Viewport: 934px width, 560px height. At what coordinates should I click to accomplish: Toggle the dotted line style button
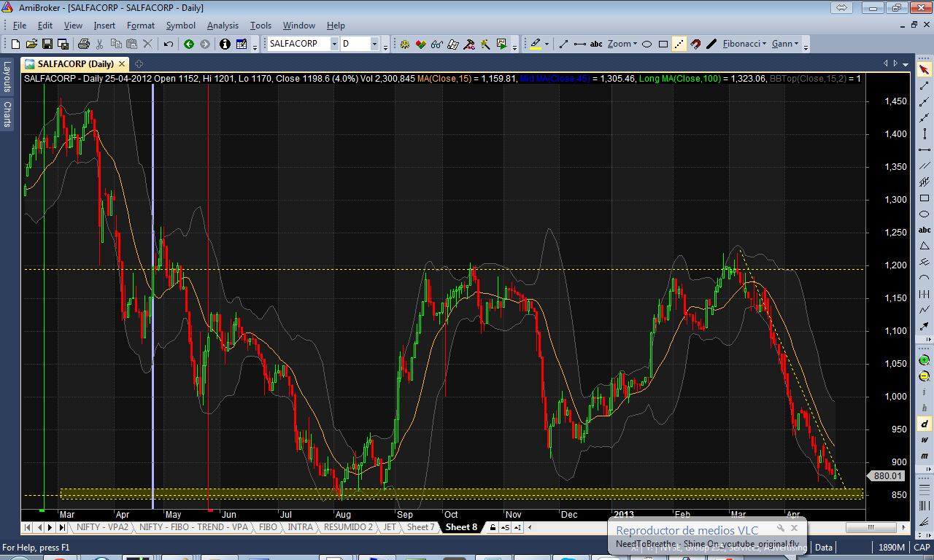(x=679, y=44)
